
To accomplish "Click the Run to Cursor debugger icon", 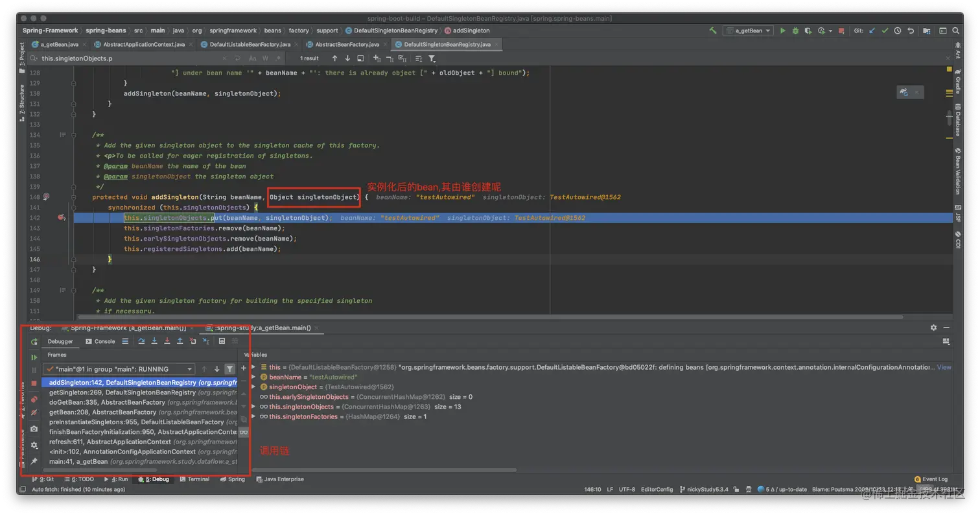I will pos(206,341).
